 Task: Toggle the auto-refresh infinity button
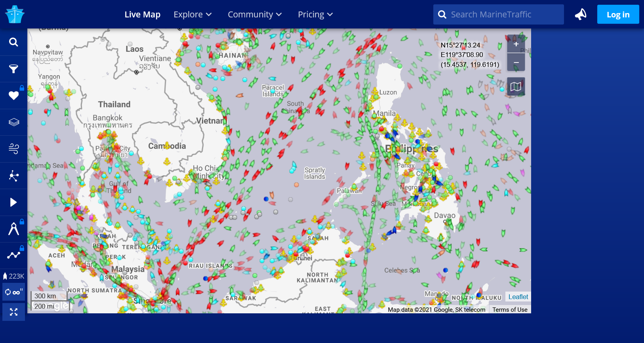[13, 292]
